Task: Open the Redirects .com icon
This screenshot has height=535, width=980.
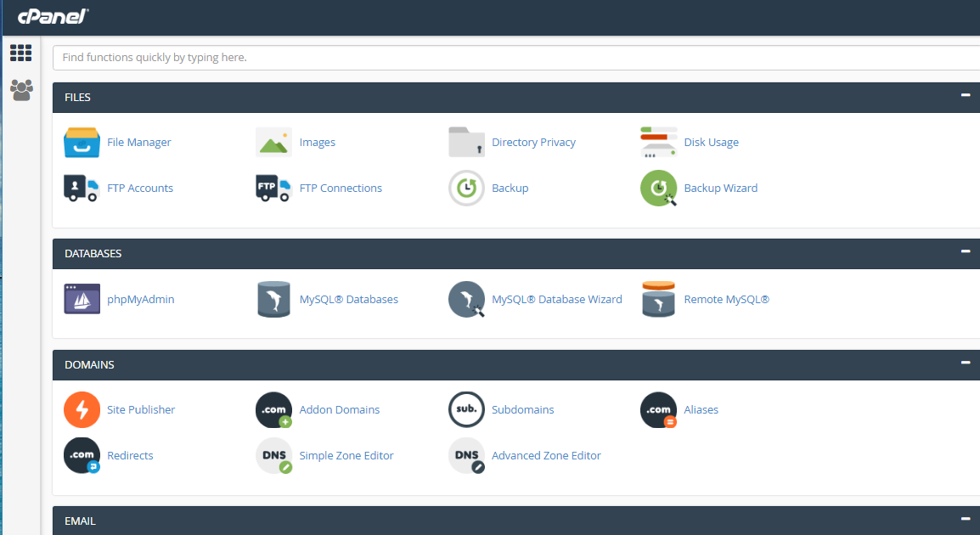Action: 82,455
